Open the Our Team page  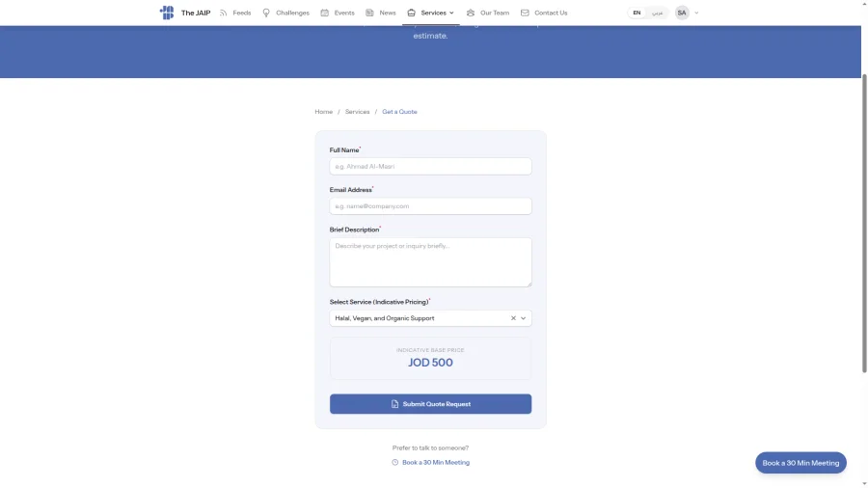click(x=488, y=13)
